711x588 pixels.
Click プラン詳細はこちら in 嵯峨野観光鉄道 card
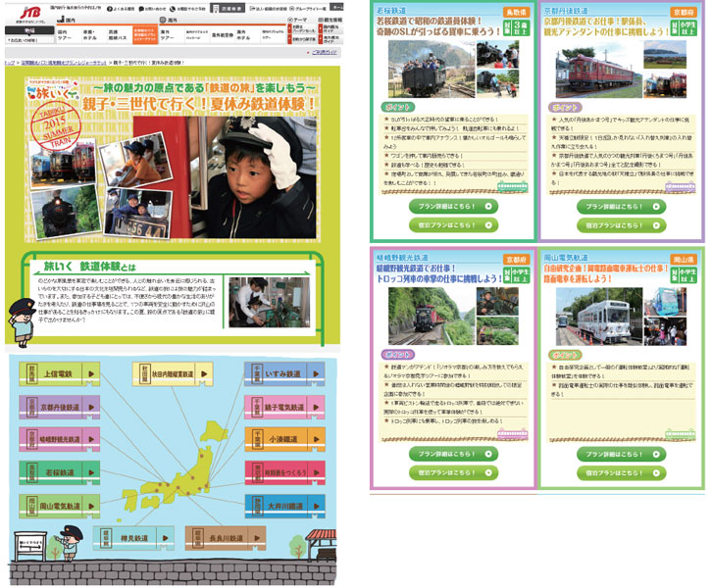(x=453, y=454)
